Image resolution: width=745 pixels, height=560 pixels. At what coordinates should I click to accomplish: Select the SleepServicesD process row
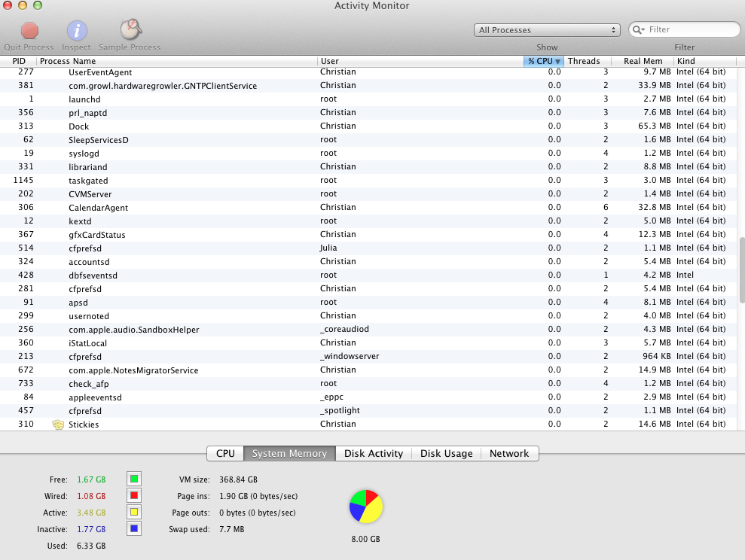pyautogui.click(x=368, y=139)
